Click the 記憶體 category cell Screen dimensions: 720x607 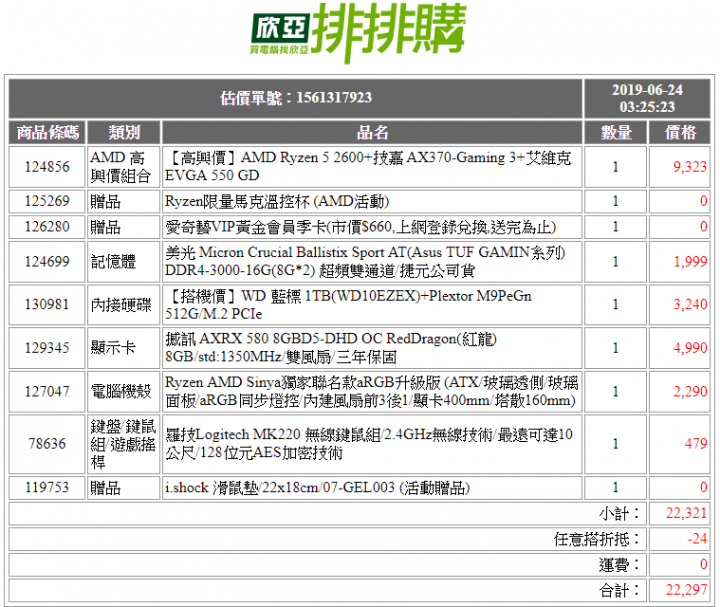124,262
